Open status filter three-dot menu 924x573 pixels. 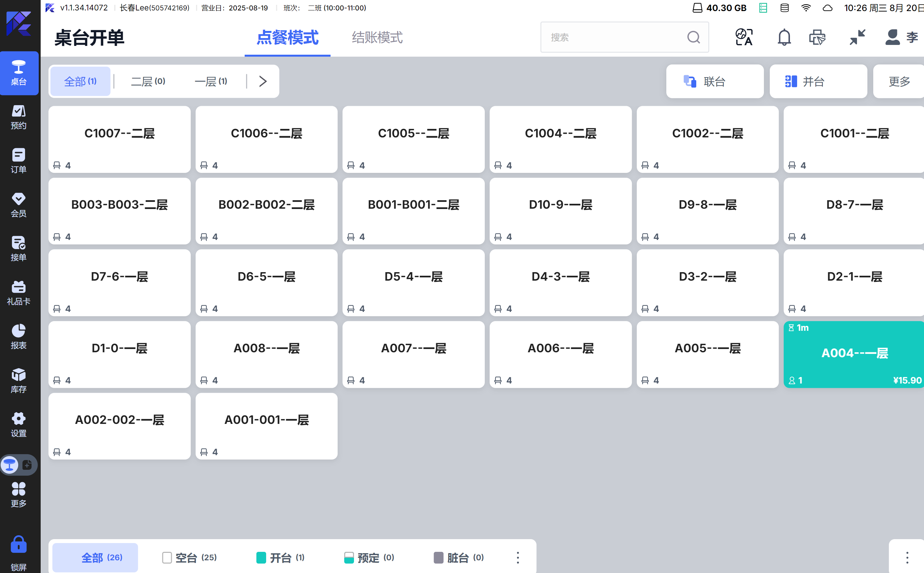518,557
